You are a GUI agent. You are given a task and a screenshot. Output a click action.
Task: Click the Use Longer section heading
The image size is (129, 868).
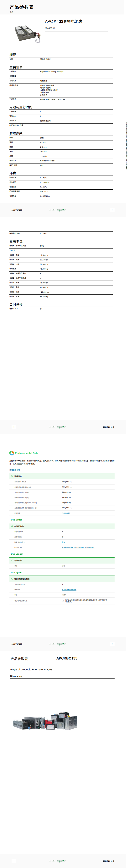tap(17, 554)
